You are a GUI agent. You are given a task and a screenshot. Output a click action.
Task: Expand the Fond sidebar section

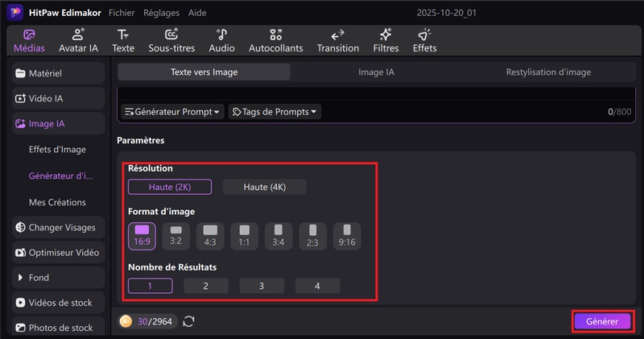pos(58,278)
